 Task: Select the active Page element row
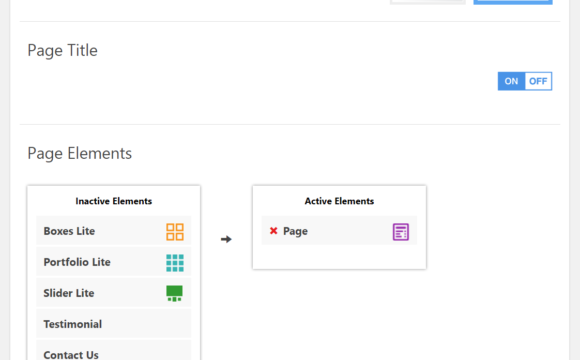[339, 231]
